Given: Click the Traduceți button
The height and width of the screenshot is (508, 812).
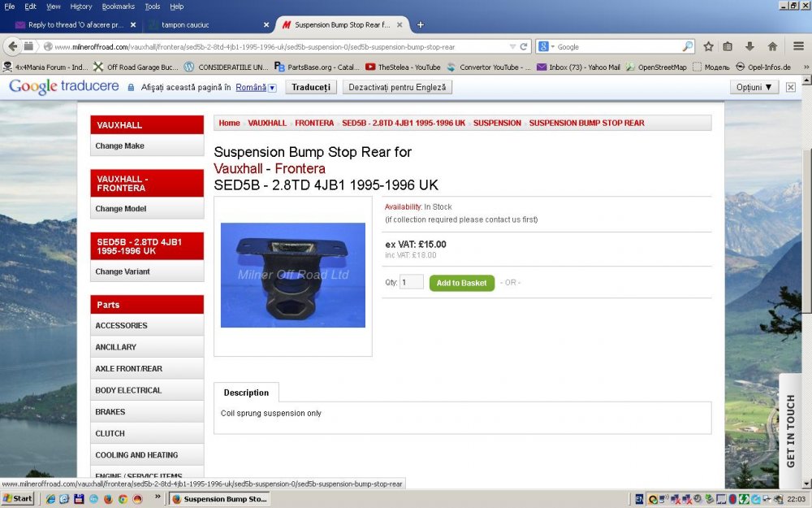Looking at the screenshot, I should pos(311,87).
